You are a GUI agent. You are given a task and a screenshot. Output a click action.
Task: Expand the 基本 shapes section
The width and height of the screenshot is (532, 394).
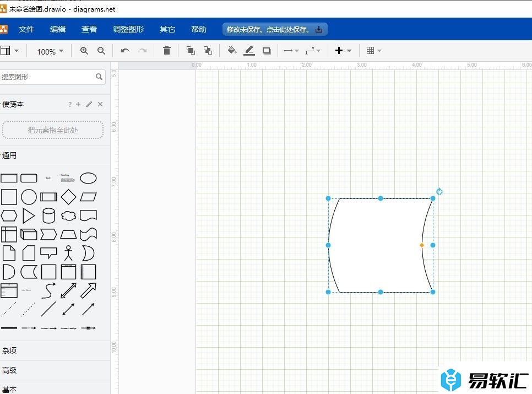[x=9, y=390]
